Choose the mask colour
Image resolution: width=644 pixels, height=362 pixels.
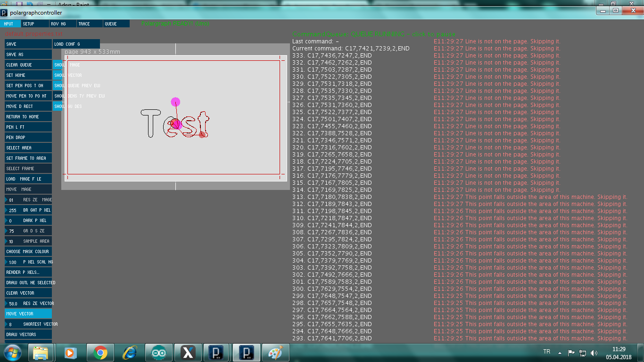tap(28, 252)
